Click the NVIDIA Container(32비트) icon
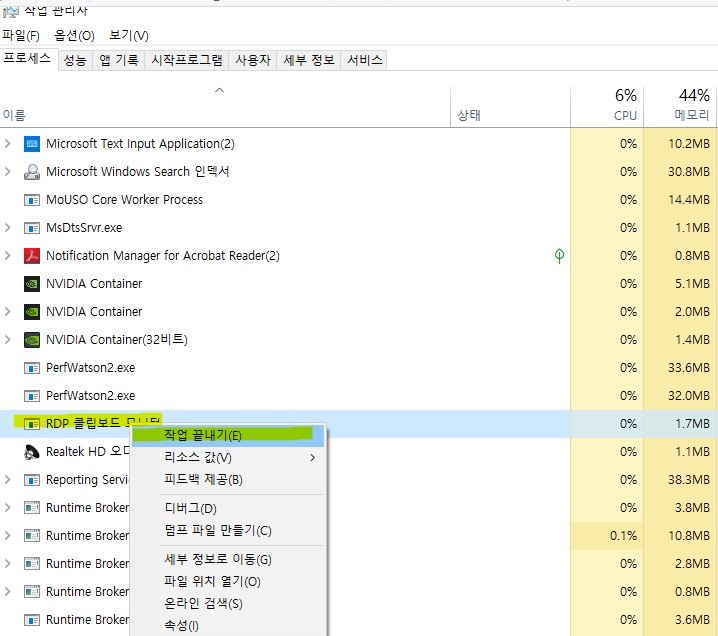 [31, 340]
